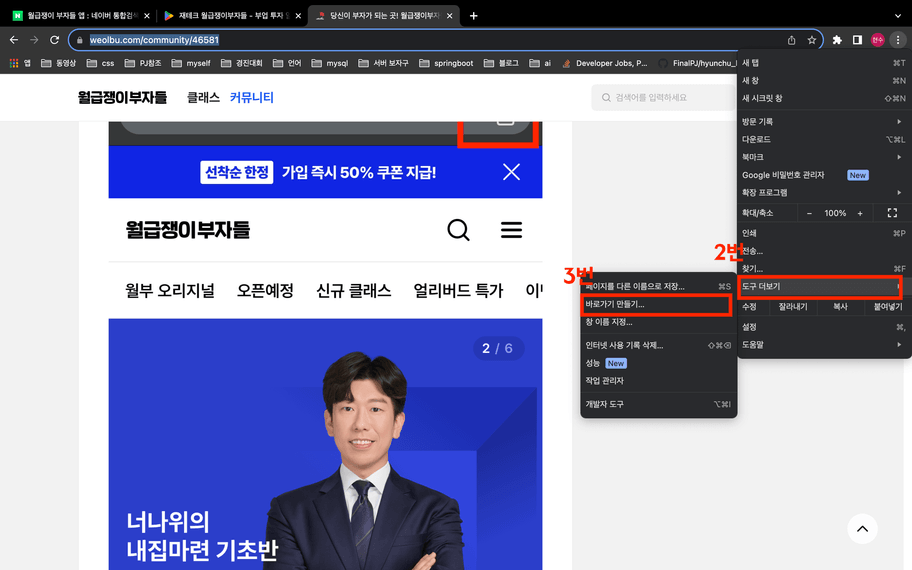The height and width of the screenshot is (570, 912).
Task: Expand the 도구 더보기 submenu
Action: click(824, 287)
